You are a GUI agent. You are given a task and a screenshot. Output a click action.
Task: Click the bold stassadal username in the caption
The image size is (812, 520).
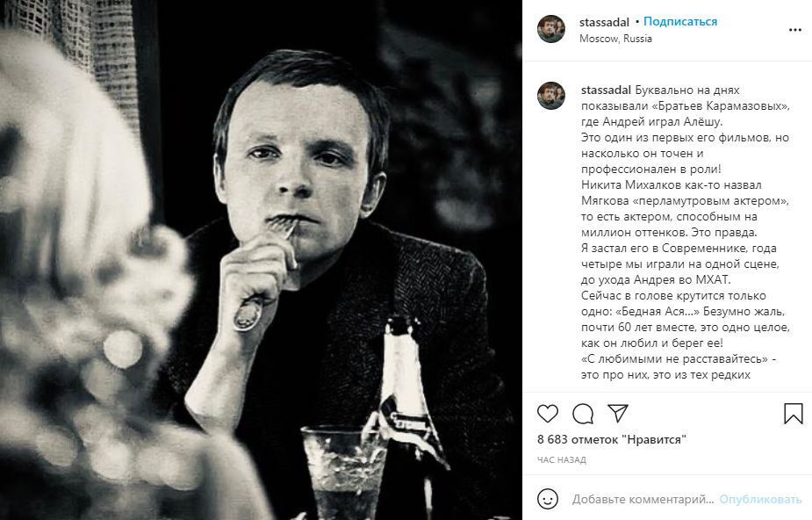click(606, 90)
